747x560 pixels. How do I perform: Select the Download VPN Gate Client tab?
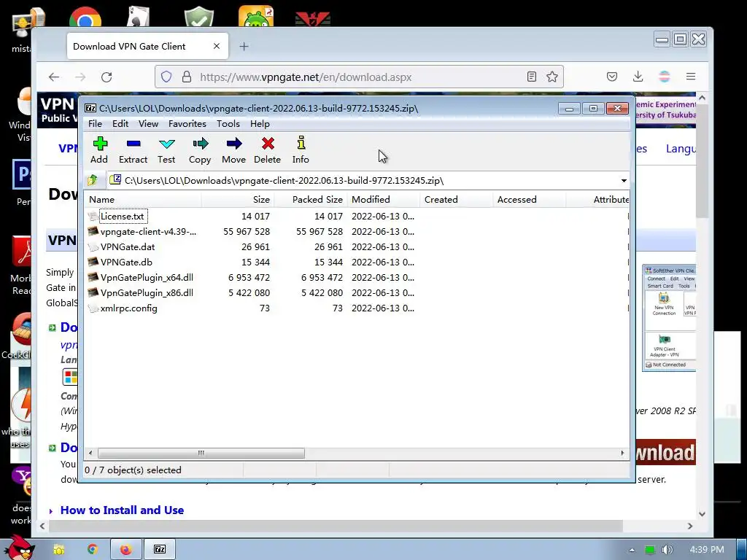[x=147, y=46]
